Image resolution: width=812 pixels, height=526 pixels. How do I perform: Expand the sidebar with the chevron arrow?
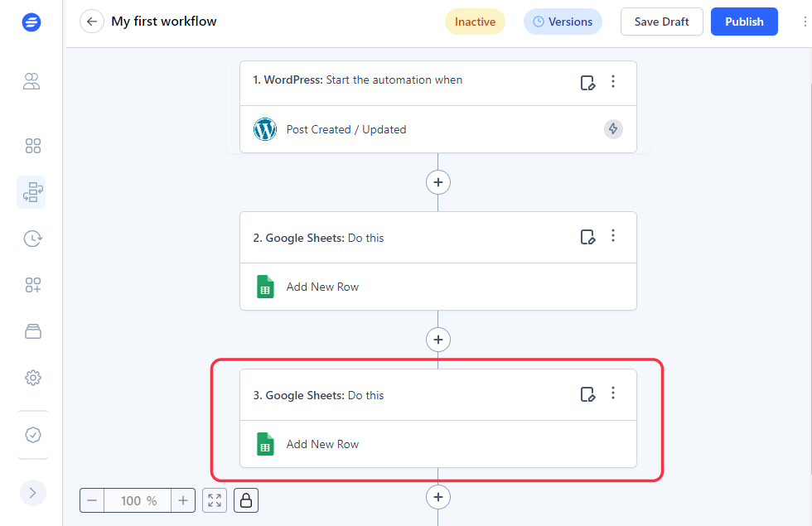(x=33, y=493)
